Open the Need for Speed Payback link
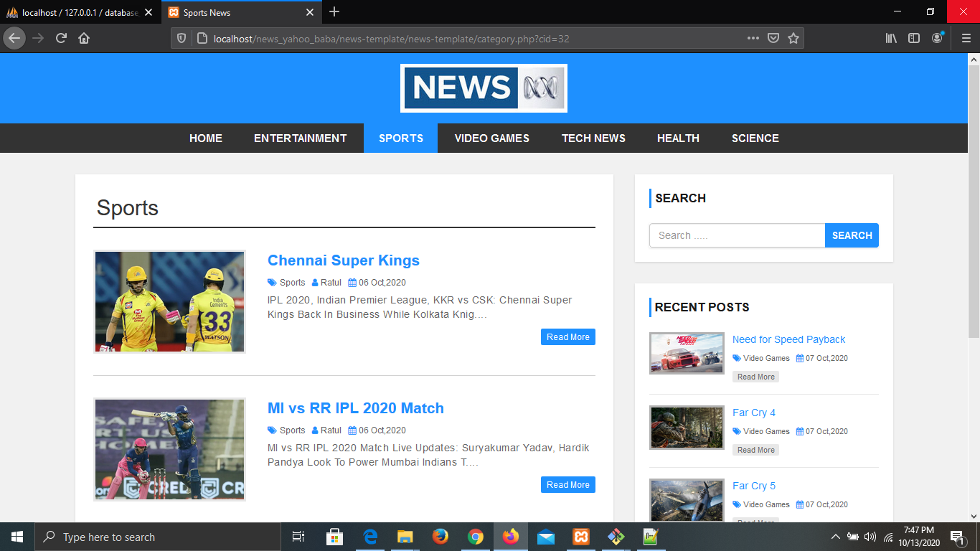Image resolution: width=980 pixels, height=551 pixels. click(x=789, y=339)
